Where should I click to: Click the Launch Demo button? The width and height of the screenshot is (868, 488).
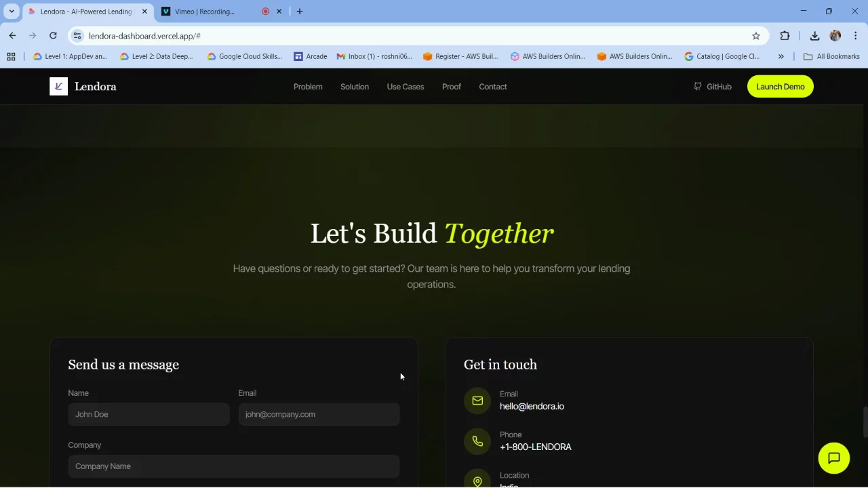(x=780, y=87)
